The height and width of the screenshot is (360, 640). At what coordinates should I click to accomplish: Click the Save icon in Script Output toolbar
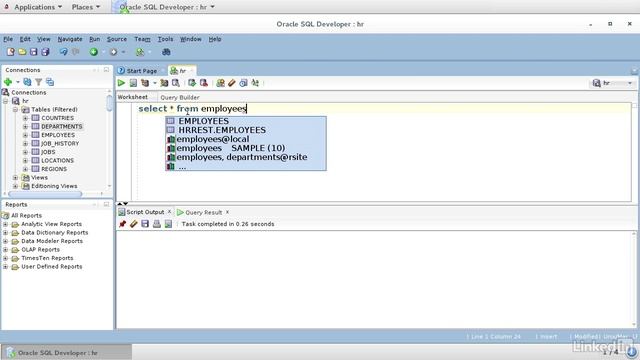click(145, 224)
